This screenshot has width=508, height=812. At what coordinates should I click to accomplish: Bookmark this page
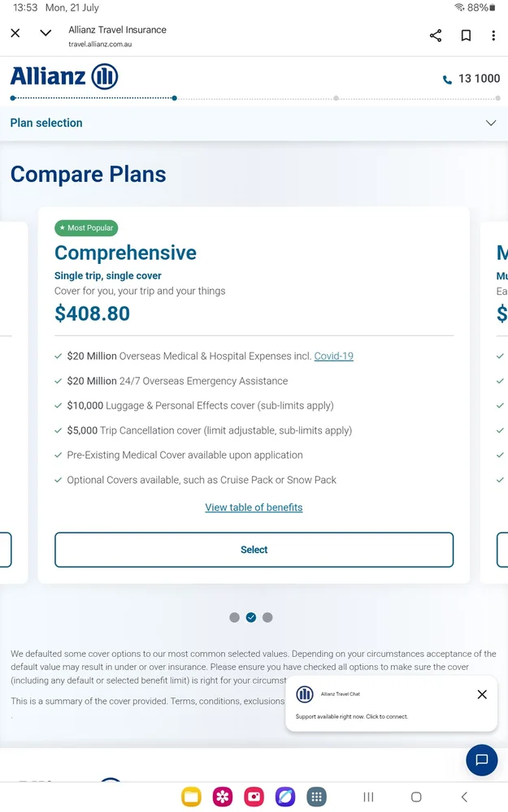pos(466,36)
